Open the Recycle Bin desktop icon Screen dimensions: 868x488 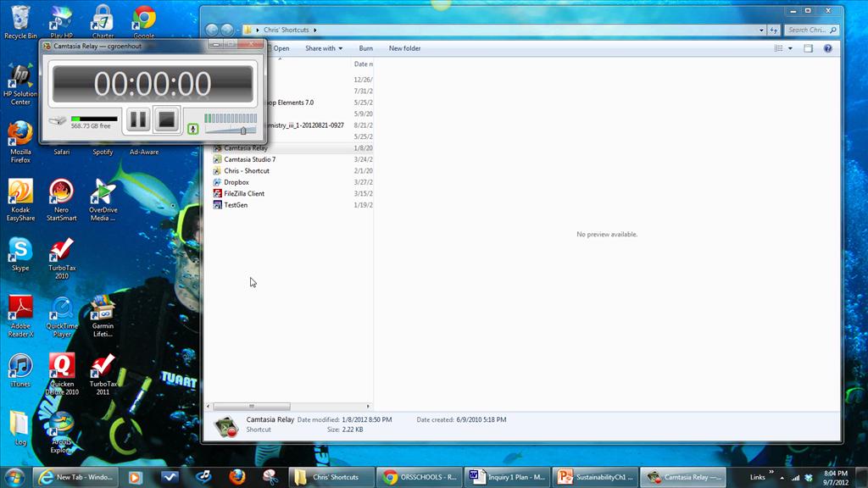tap(20, 22)
